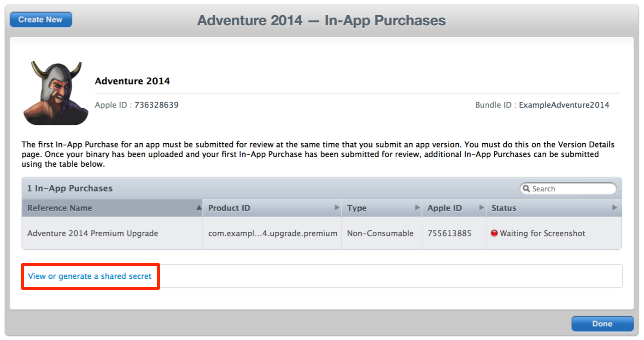644x340 pixels.
Task: Click the Status column sort arrow
Action: (614, 208)
